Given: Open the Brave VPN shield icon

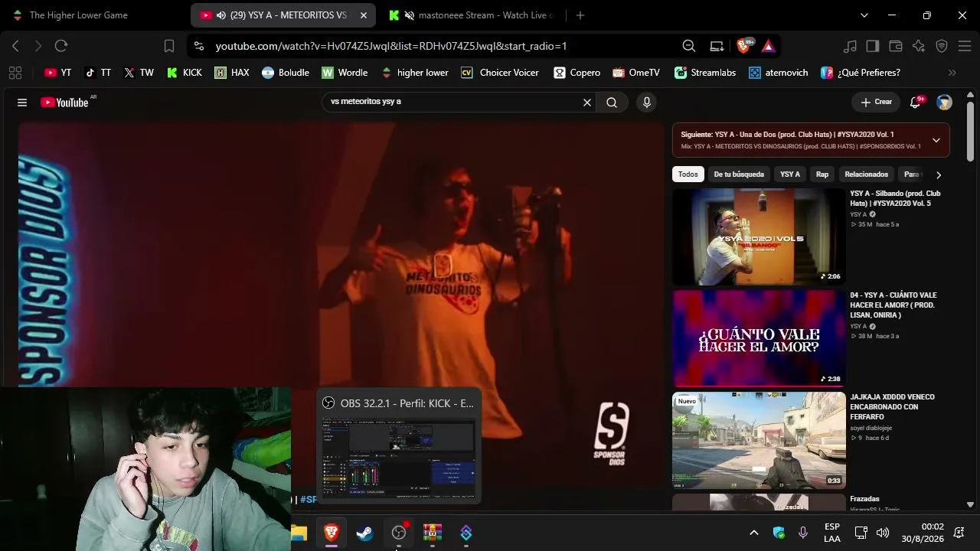Looking at the screenshot, I should click(942, 46).
